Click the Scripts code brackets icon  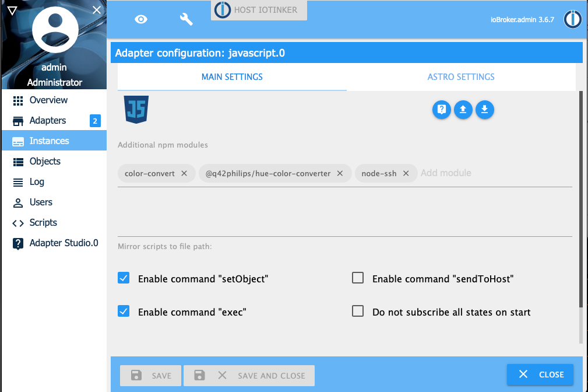point(17,223)
